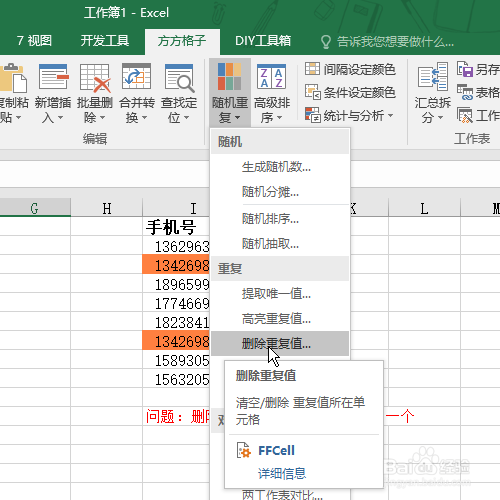This screenshot has height=500, width=500.
Task: Click the lightbulb Tell Me icon
Action: coord(325,42)
